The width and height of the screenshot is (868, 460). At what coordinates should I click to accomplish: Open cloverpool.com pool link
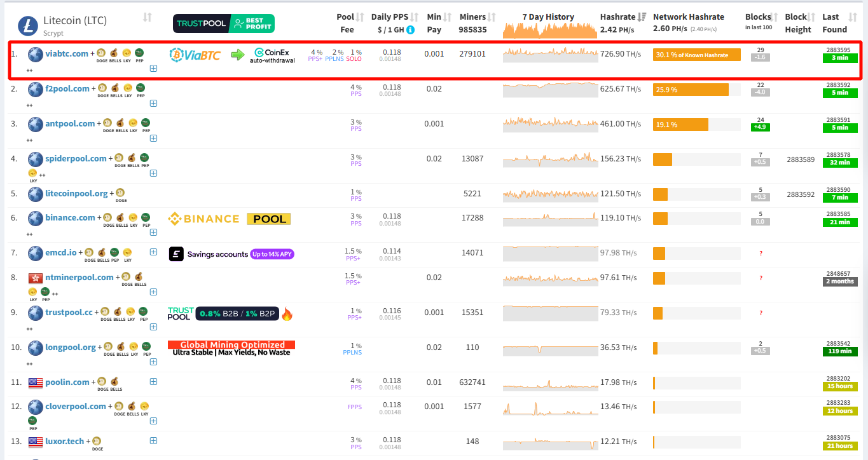(76, 406)
